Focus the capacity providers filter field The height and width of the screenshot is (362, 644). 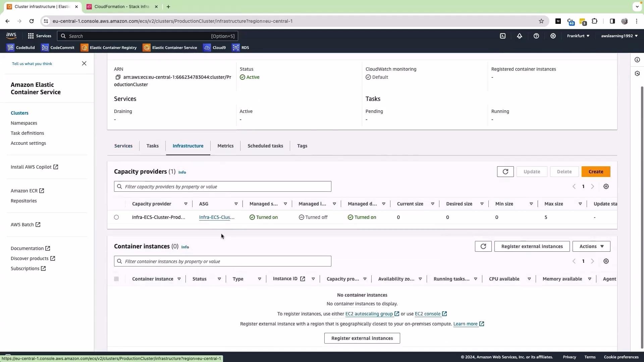click(x=222, y=186)
